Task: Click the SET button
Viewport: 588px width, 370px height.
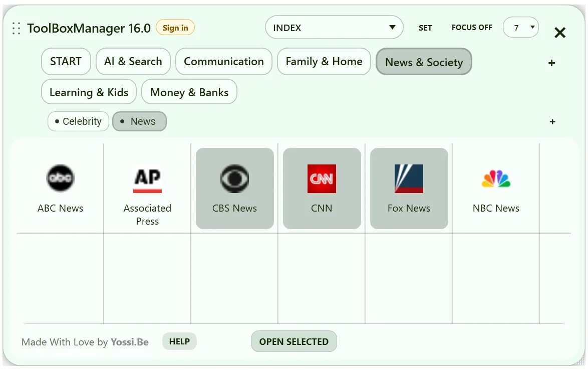Action: click(x=425, y=28)
